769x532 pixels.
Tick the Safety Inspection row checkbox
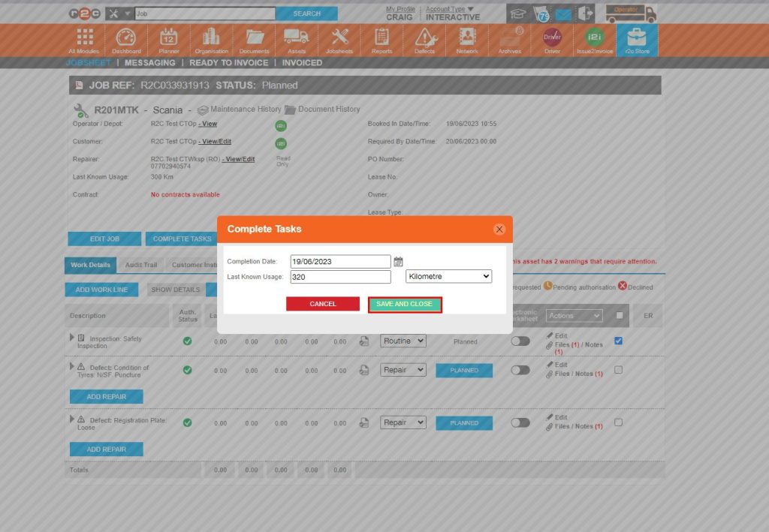618,341
